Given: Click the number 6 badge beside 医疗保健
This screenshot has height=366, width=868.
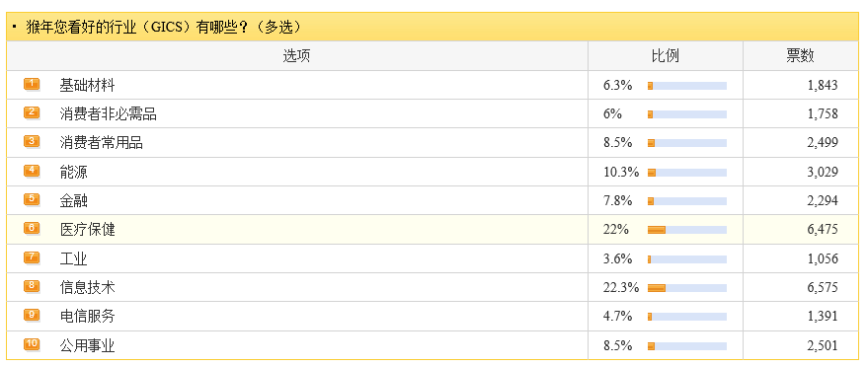Looking at the screenshot, I should point(32,228).
